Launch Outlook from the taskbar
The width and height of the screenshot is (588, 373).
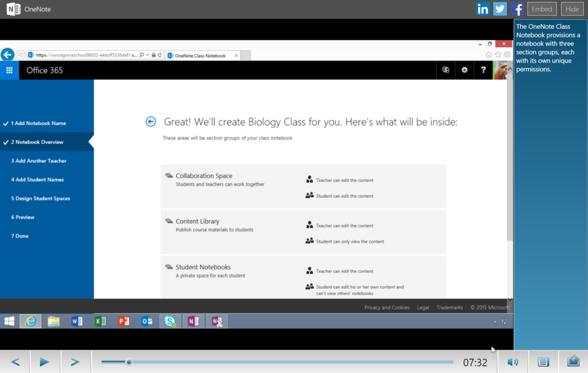[x=146, y=321]
